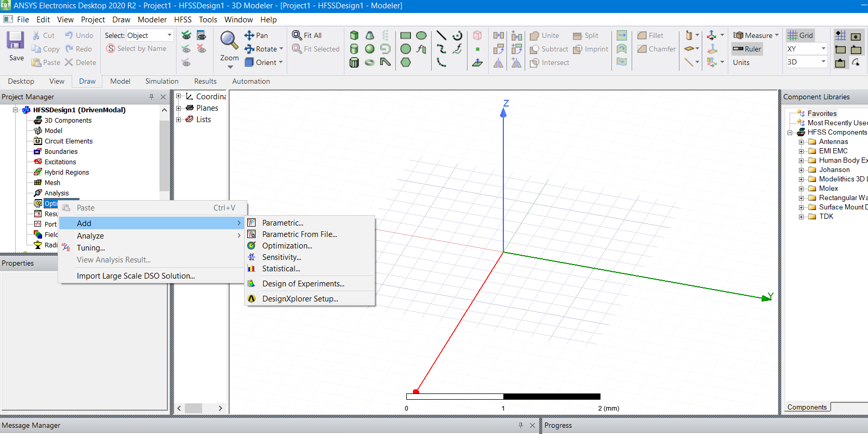Select the Draw Box tool
Viewport: 868px width, 434px height.
[x=354, y=35]
